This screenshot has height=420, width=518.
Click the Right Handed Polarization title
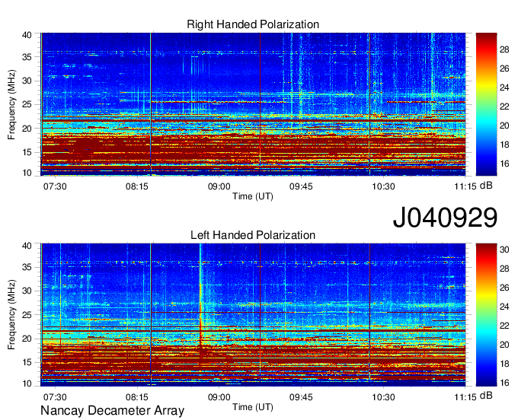253,24
